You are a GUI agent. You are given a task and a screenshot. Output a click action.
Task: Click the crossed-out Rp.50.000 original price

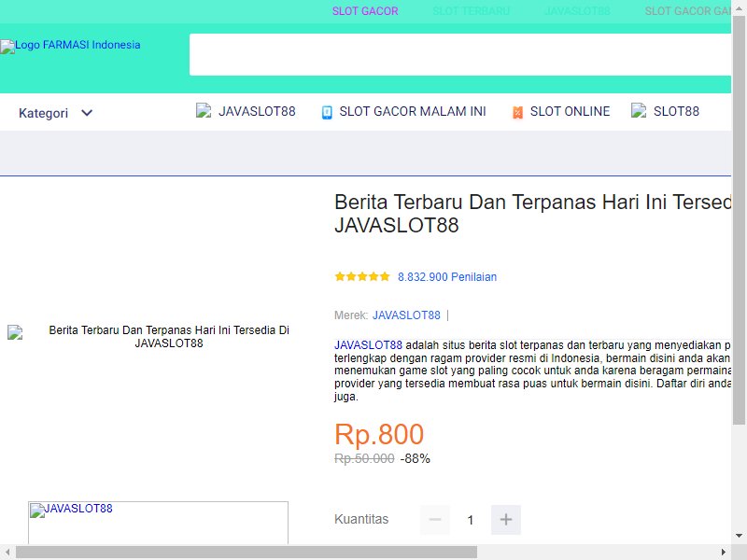(364, 458)
